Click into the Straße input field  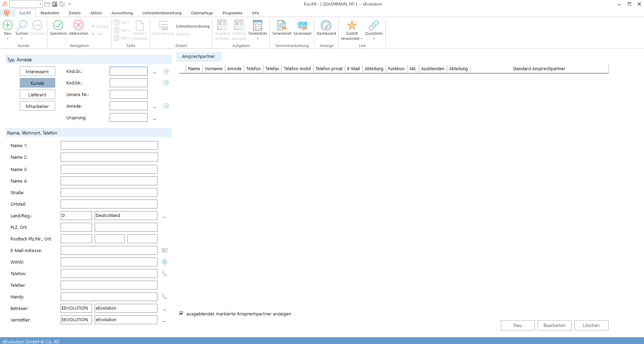(x=109, y=192)
